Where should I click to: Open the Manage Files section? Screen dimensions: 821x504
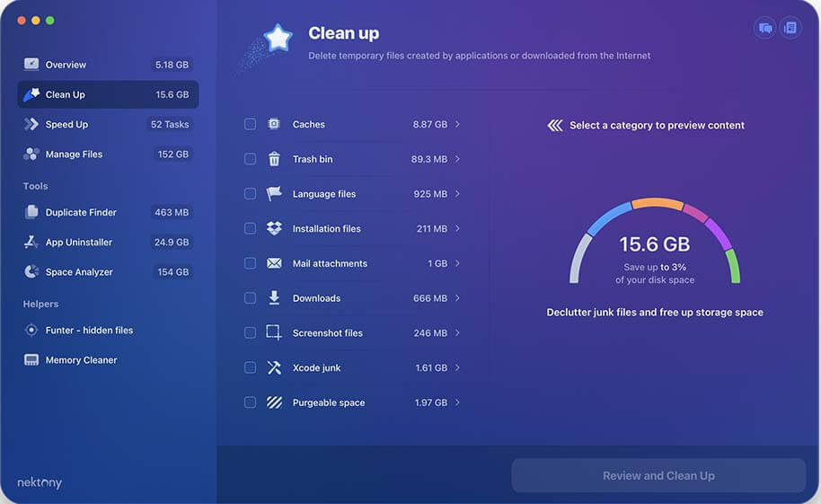tap(108, 154)
